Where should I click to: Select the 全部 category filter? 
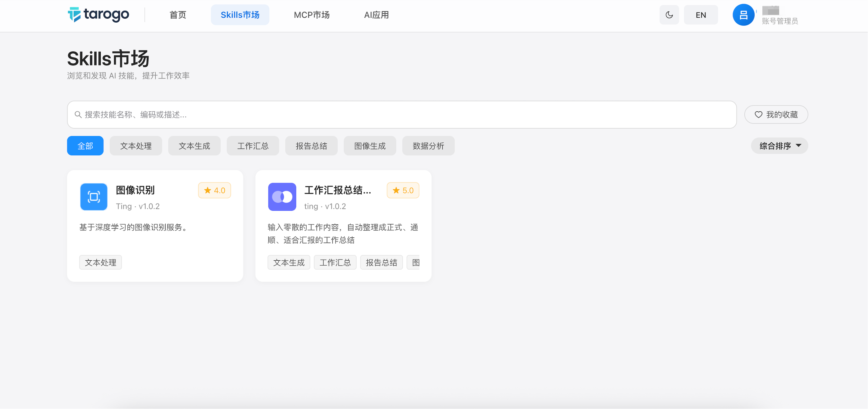tap(85, 146)
